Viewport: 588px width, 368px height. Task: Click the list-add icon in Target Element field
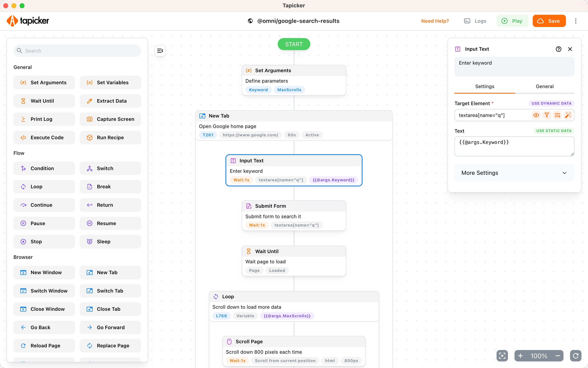557,115
